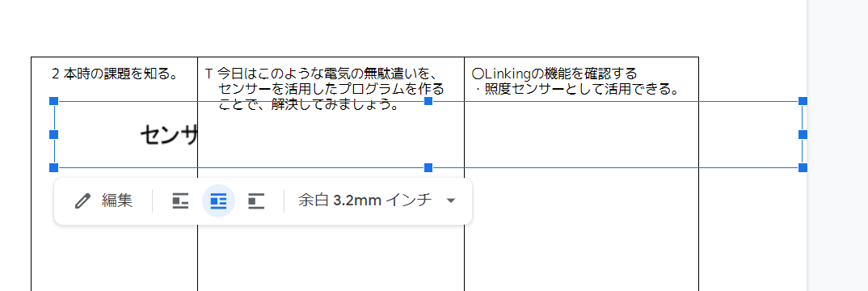Click the bottom-left resize handle of drawing
This screenshot has height=291, width=868.
pyautogui.click(x=53, y=167)
